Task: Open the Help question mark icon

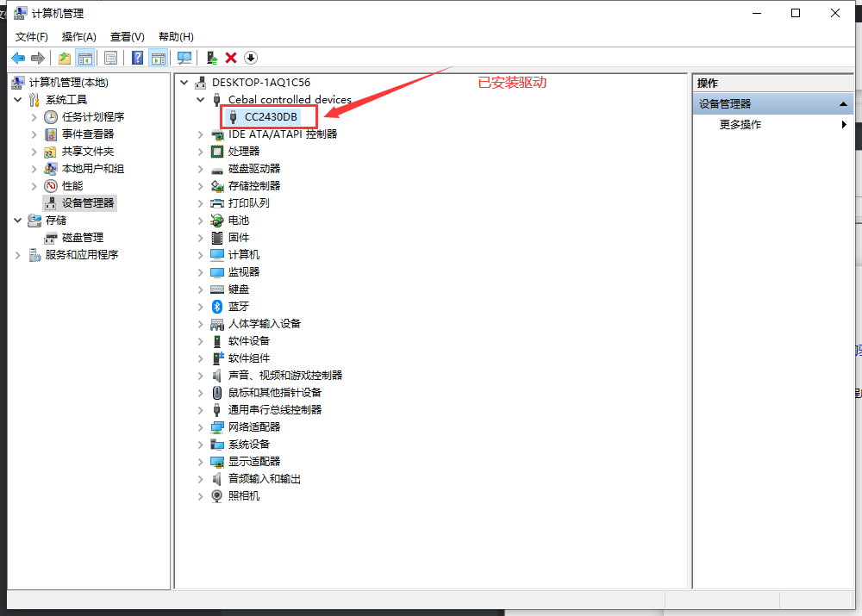Action: (137, 58)
